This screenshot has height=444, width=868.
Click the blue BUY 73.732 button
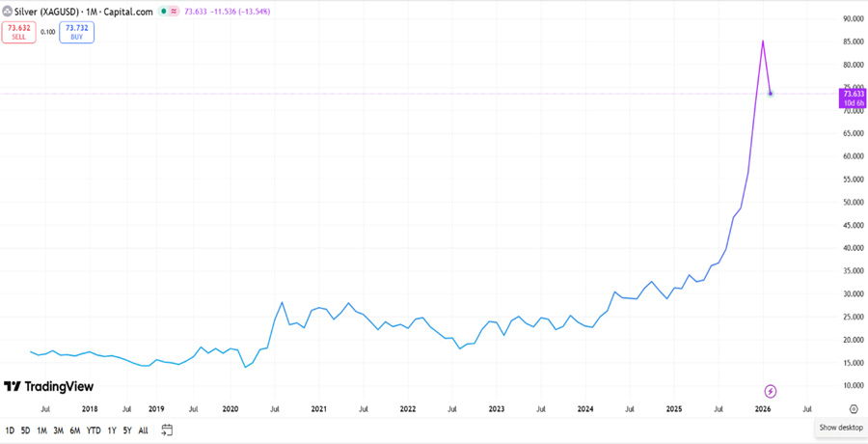[x=77, y=32]
